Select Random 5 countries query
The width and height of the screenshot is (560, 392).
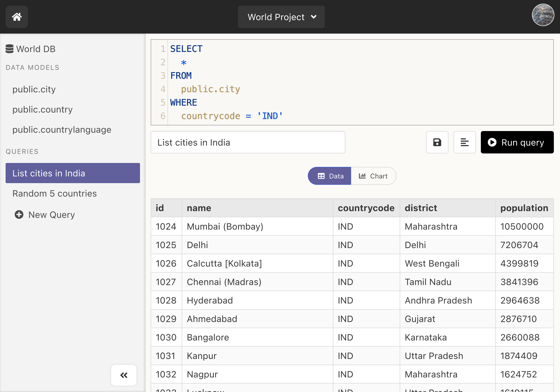[55, 193]
